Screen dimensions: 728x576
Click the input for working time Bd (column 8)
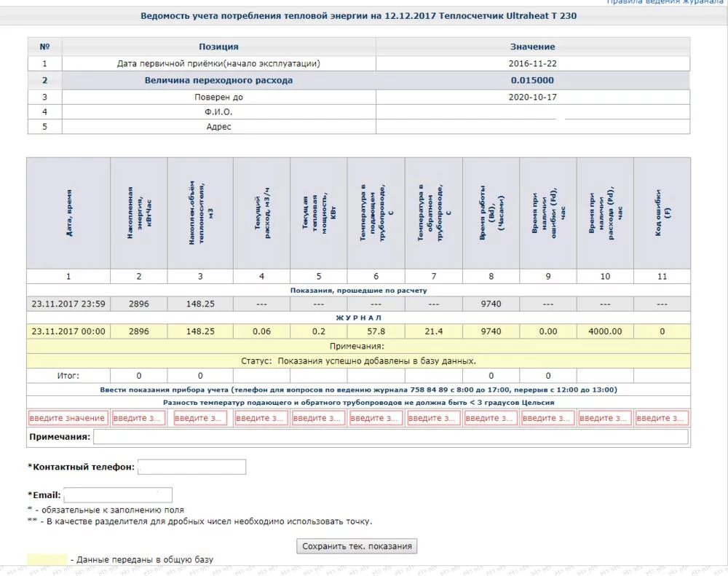[x=491, y=419]
